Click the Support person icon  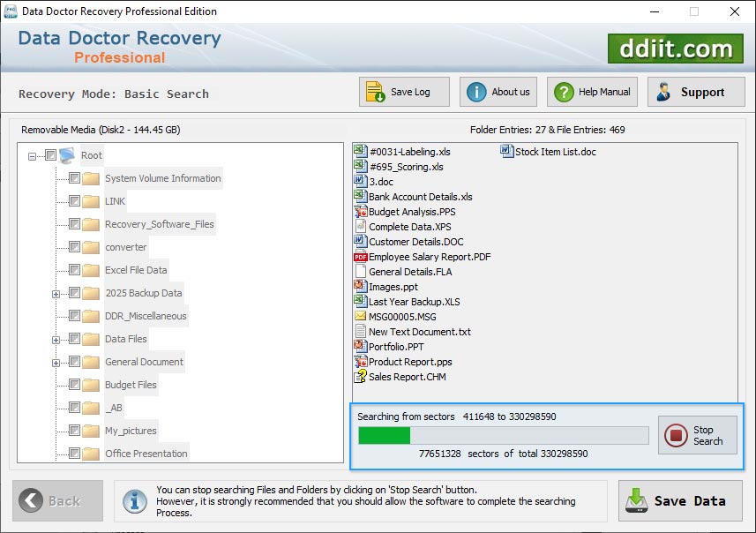coord(662,91)
